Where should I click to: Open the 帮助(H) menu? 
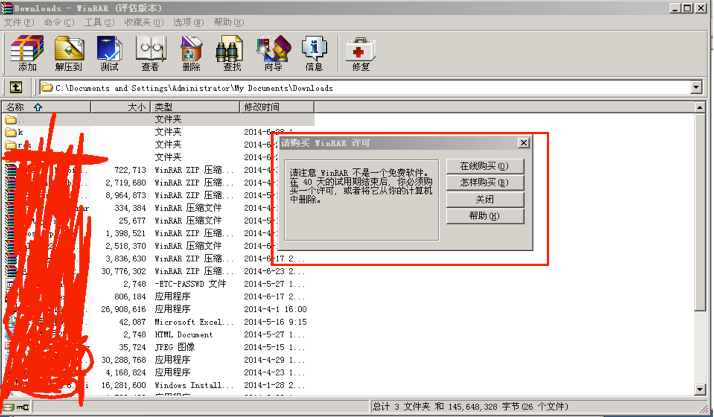[229, 22]
